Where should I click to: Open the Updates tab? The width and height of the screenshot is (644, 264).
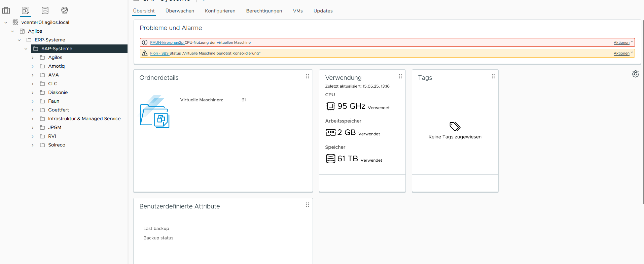[x=323, y=11]
